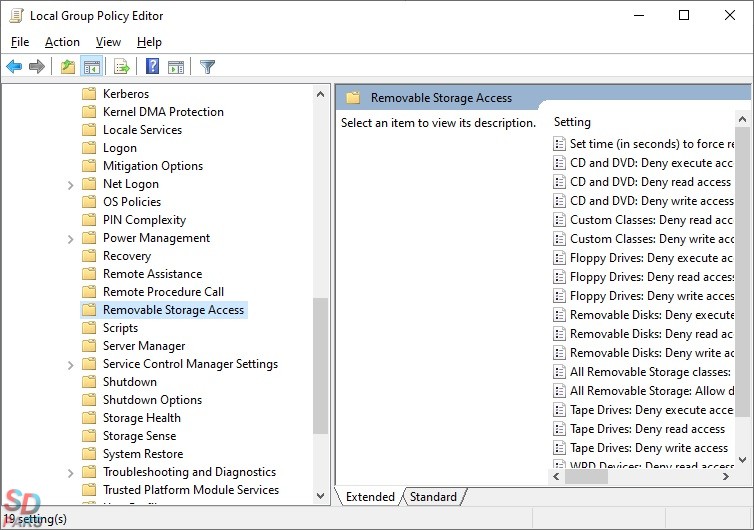Click the Up One Level folder icon

point(67,67)
